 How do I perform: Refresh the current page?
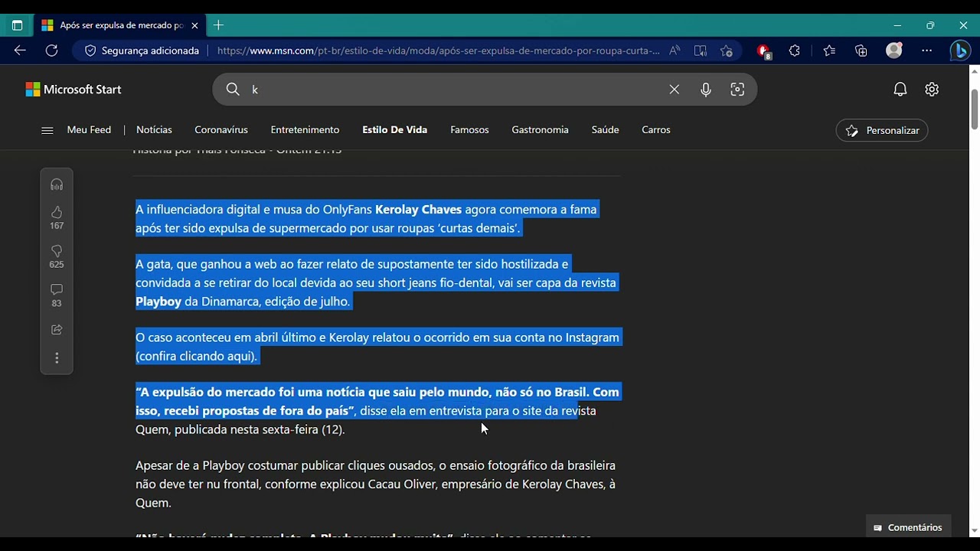51,51
